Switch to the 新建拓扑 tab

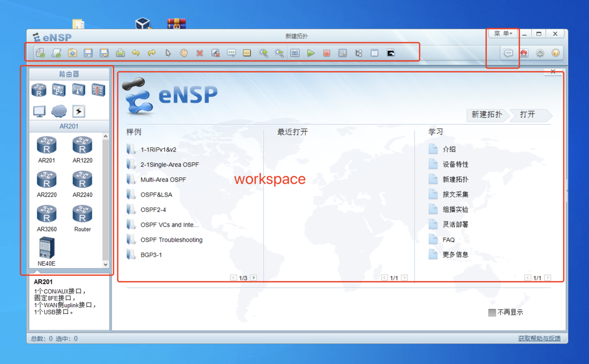(x=485, y=115)
